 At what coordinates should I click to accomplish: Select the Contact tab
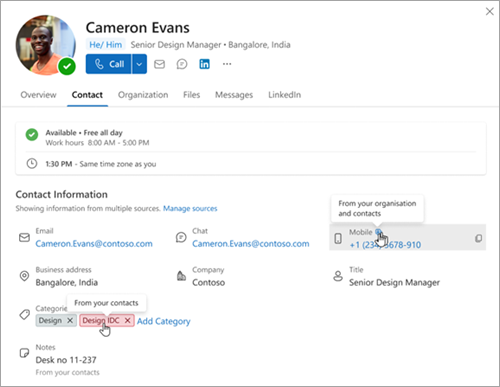[87, 95]
